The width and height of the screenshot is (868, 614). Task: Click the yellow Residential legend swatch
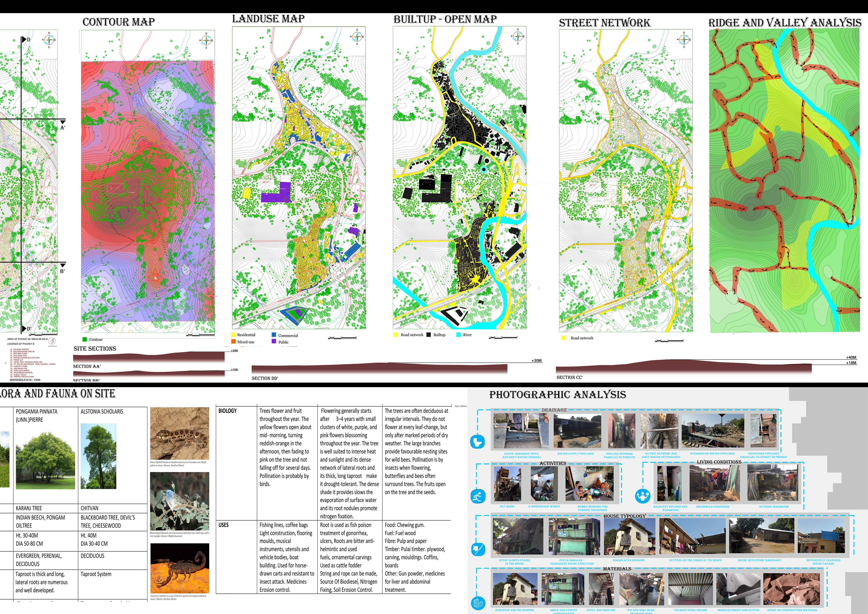[x=233, y=335]
